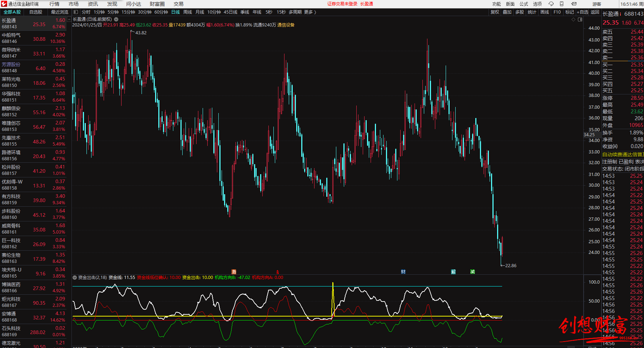644x348 pixels.
Task: Select 中船特气 688146 in stock list
Action: point(33,38)
